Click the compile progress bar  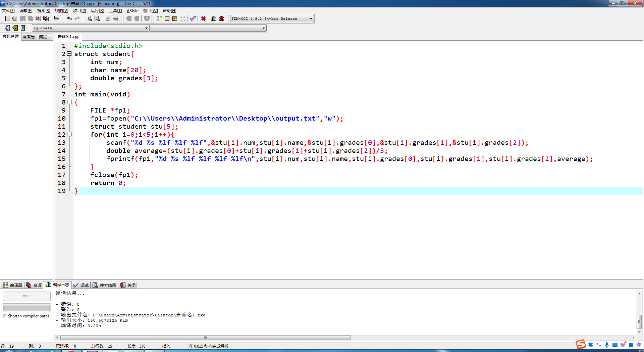(27, 307)
